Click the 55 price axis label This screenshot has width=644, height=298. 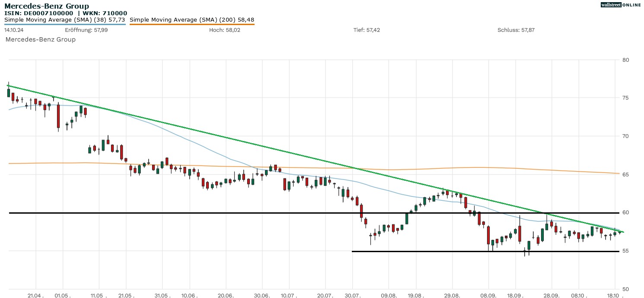point(625,251)
